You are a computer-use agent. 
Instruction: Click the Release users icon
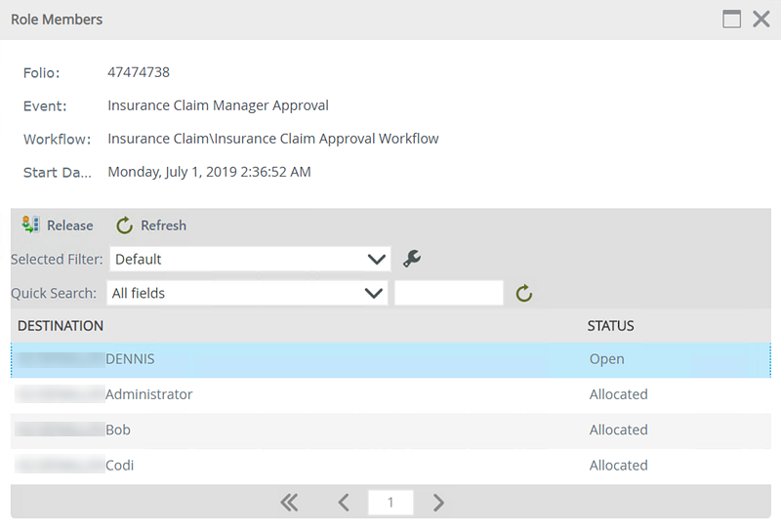pyautogui.click(x=30, y=225)
